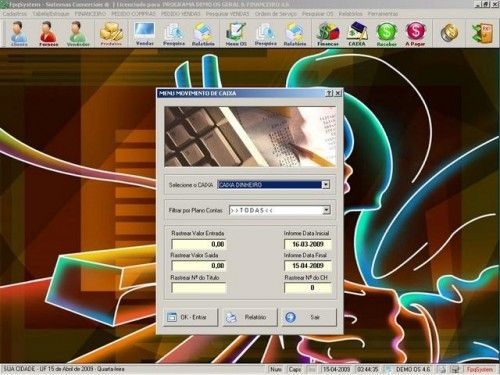Open the pink A Pagar dollar icon
500x375 pixels.
415,33
